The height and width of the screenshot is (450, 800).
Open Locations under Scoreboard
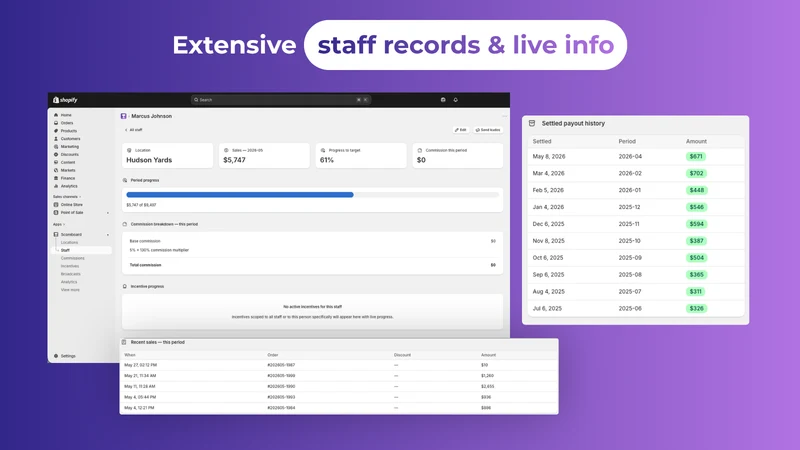click(x=69, y=242)
